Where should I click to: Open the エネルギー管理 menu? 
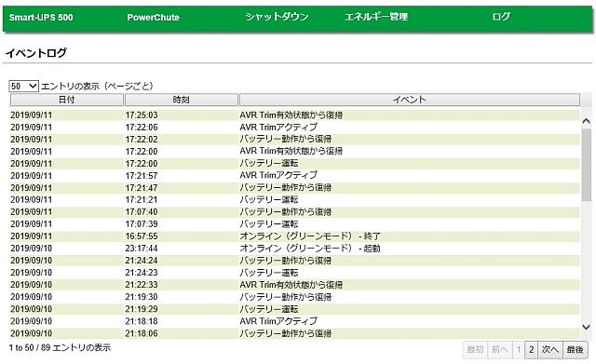376,17
